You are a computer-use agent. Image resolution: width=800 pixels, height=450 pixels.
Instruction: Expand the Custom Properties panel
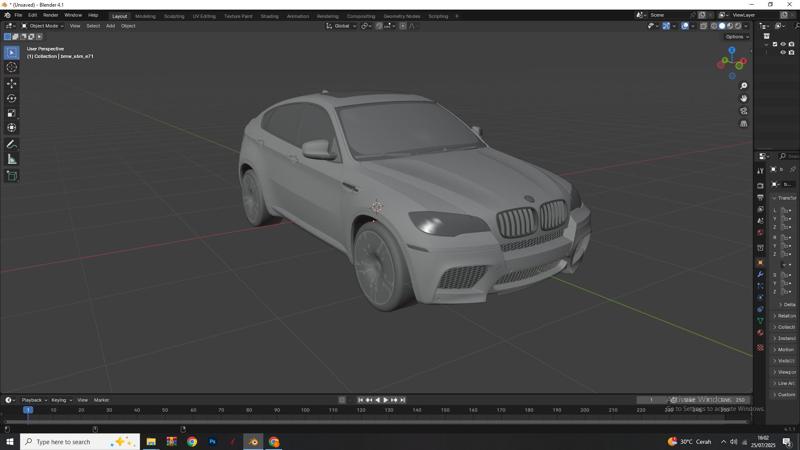(785, 394)
